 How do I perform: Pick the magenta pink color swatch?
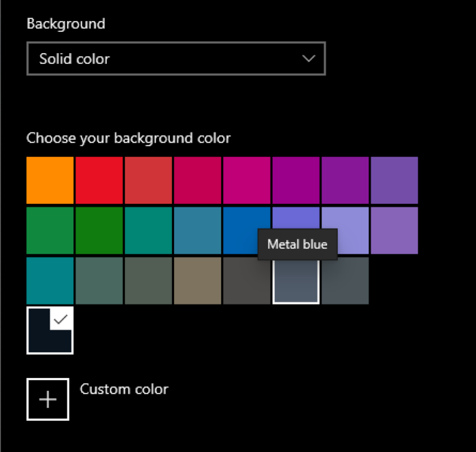pyautogui.click(x=246, y=180)
